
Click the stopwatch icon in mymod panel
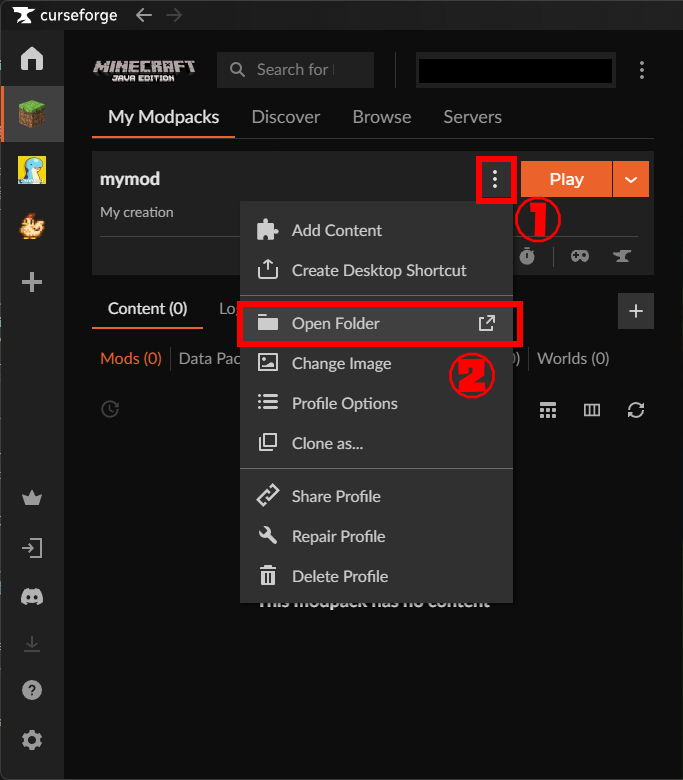pyautogui.click(x=527, y=256)
